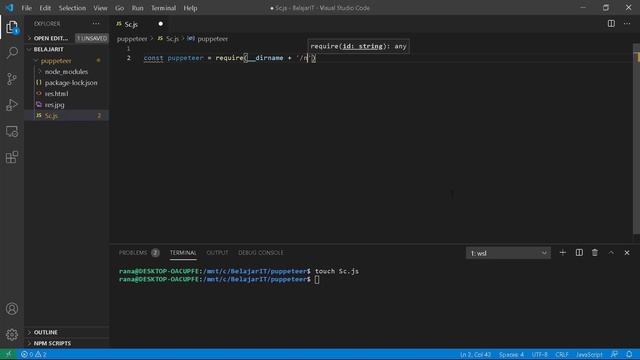This screenshot has width=640, height=360.
Task: Switch to the Problems panel tab
Action: coord(139,253)
